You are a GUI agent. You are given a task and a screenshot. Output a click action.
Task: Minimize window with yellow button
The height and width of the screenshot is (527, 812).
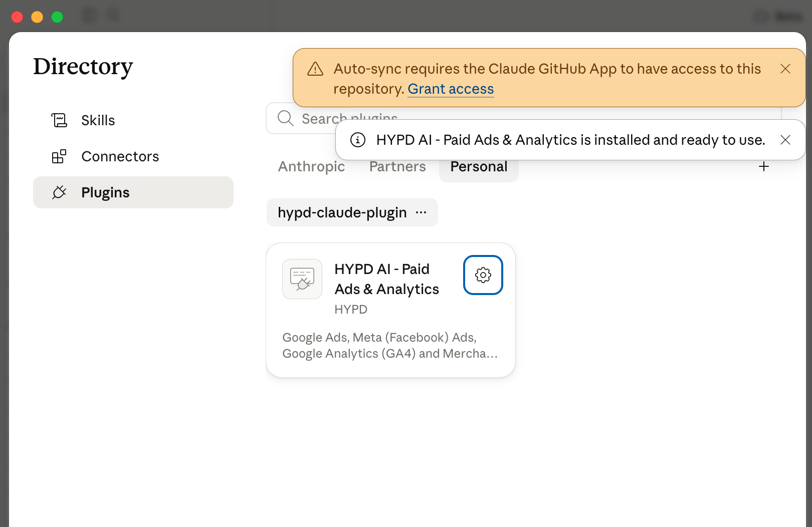37,17
